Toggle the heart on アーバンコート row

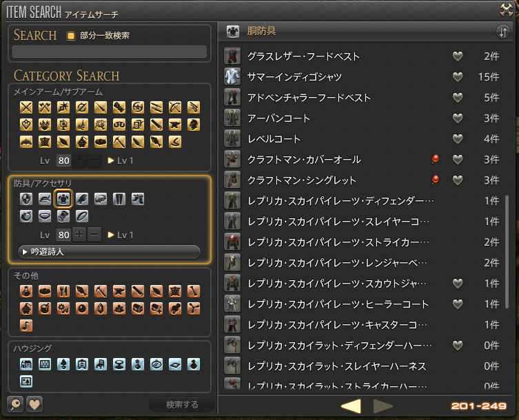tap(457, 118)
